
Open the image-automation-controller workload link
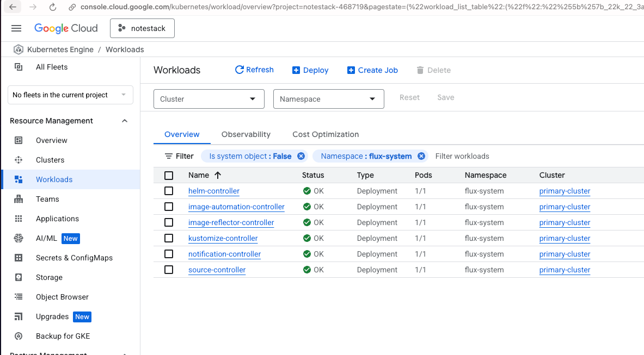tap(236, 207)
